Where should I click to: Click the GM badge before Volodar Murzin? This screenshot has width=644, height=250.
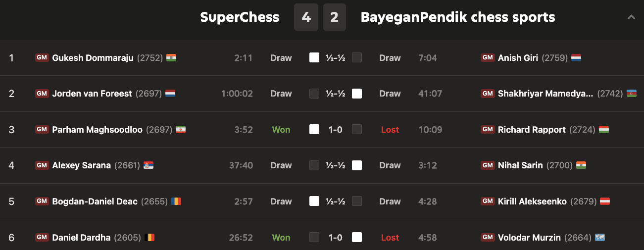488,238
